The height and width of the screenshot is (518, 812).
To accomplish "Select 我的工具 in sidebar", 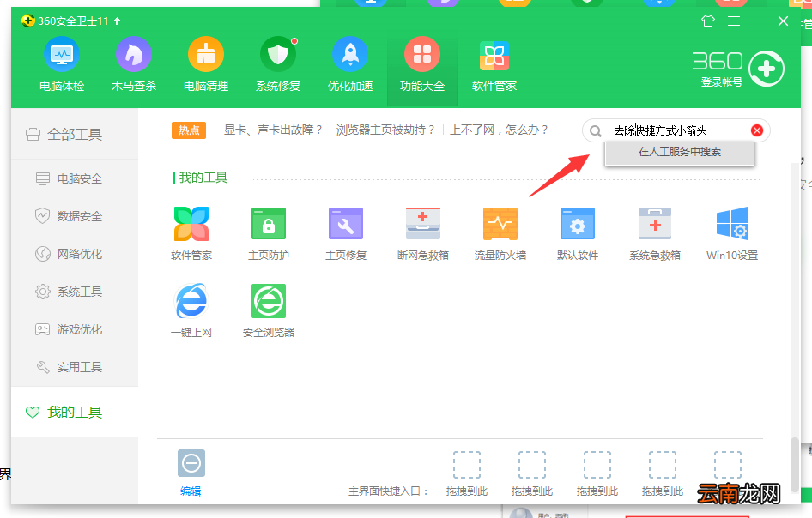I will (75, 412).
